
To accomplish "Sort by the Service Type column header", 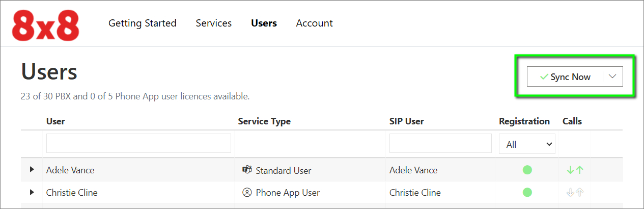I will (x=264, y=121).
